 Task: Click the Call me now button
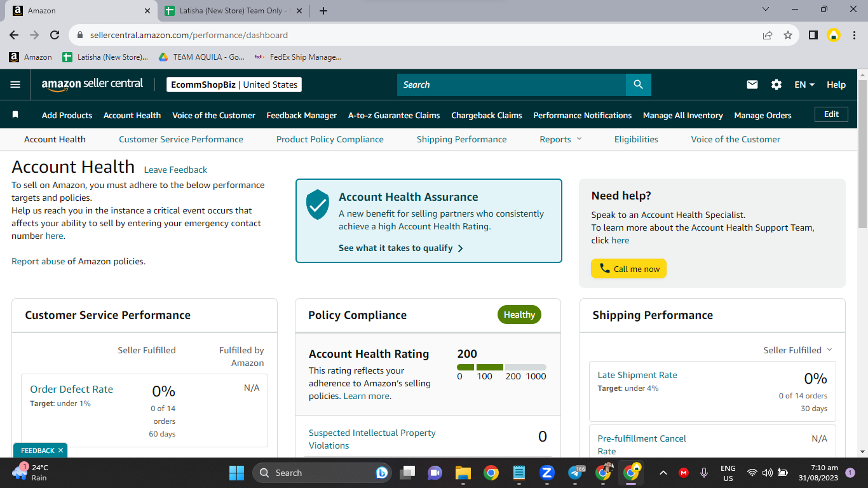[x=628, y=269]
